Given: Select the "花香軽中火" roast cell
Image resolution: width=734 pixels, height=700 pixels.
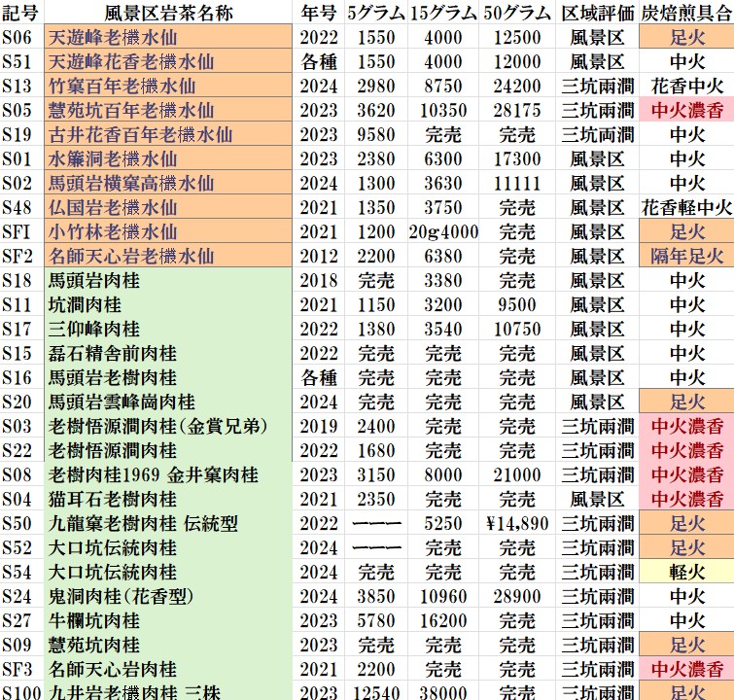Looking at the screenshot, I should pyautogui.click(x=686, y=207).
